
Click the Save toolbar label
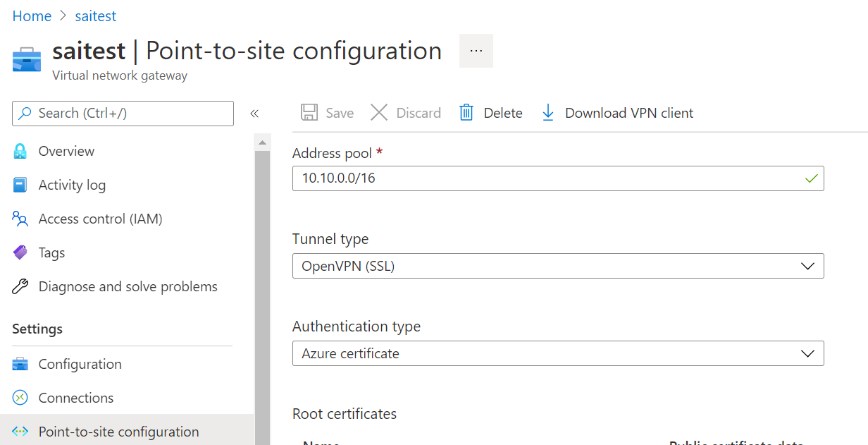pos(340,113)
